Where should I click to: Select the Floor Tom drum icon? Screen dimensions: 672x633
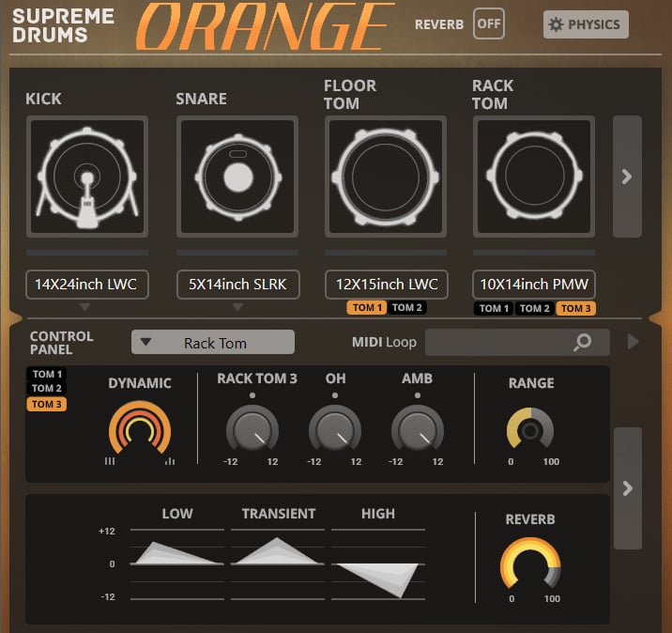pyautogui.click(x=387, y=177)
